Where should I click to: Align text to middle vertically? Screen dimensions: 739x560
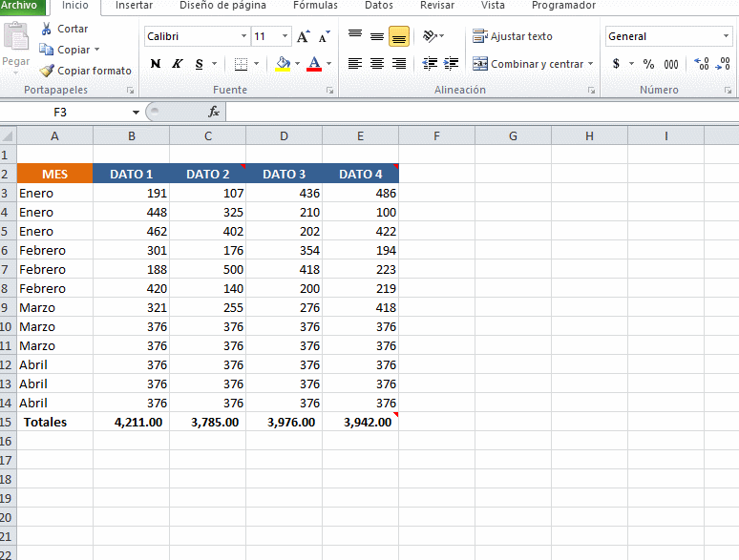pos(377,36)
